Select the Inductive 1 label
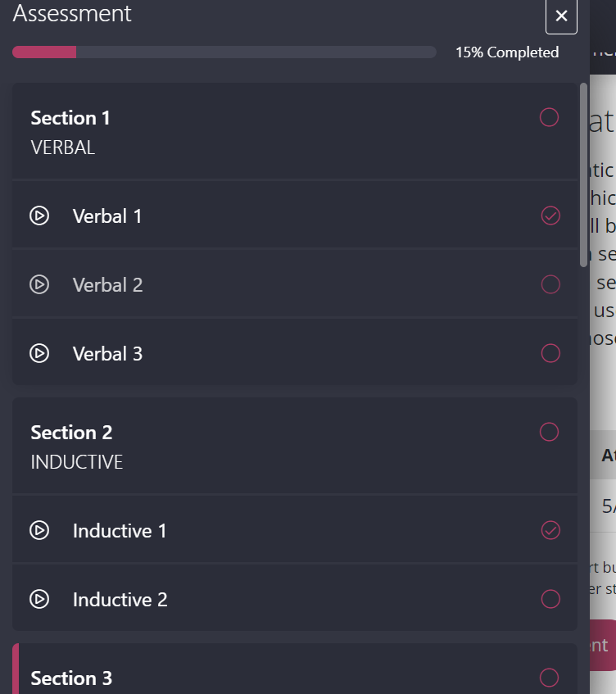Viewport: 616px width, 694px height. point(120,531)
